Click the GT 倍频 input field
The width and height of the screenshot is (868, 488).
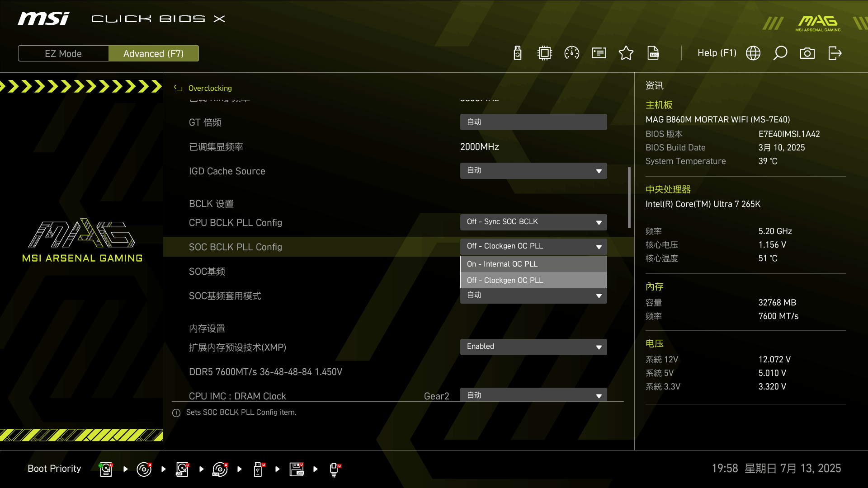pos(533,122)
